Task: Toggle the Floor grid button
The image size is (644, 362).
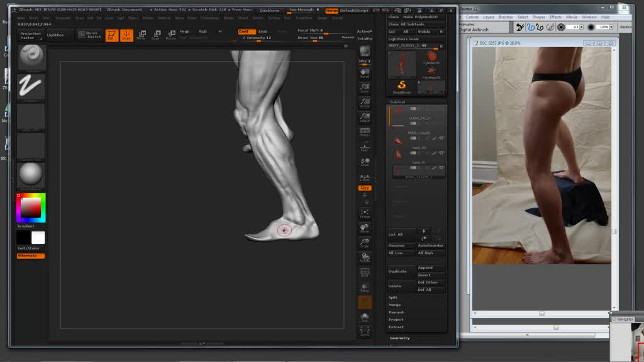Action: pos(365,146)
